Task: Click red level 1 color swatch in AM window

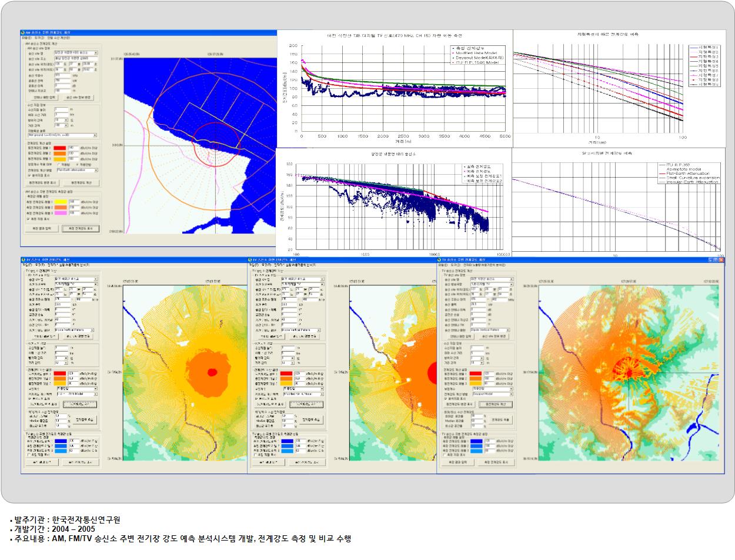Action: tap(60, 148)
